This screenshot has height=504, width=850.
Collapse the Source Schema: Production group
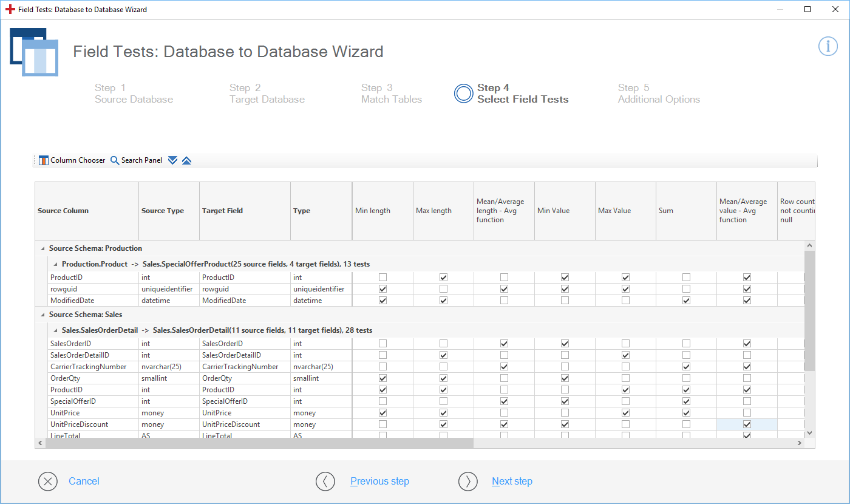[42, 248]
